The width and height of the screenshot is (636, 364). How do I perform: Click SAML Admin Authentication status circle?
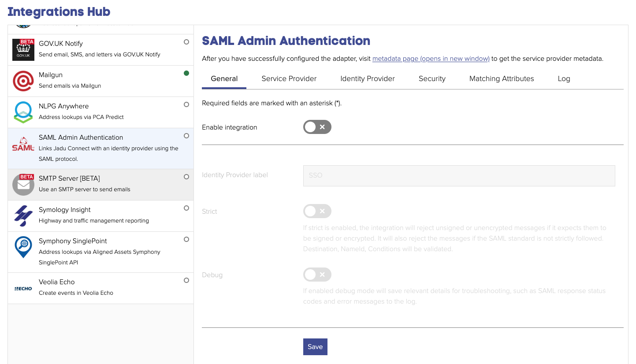(x=186, y=136)
